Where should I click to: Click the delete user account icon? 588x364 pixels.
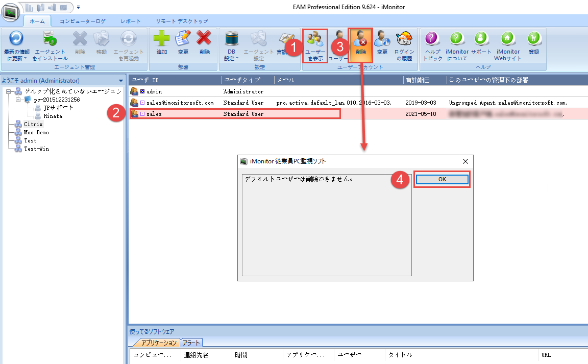361,38
